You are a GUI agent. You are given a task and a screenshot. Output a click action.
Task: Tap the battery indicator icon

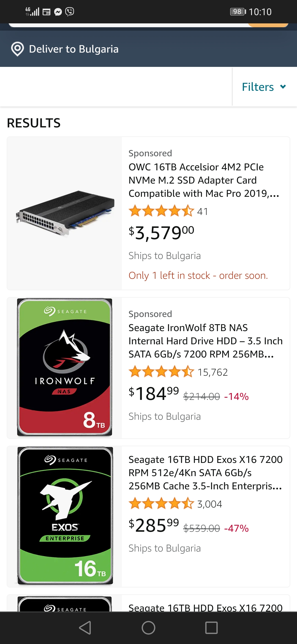pos(238,12)
